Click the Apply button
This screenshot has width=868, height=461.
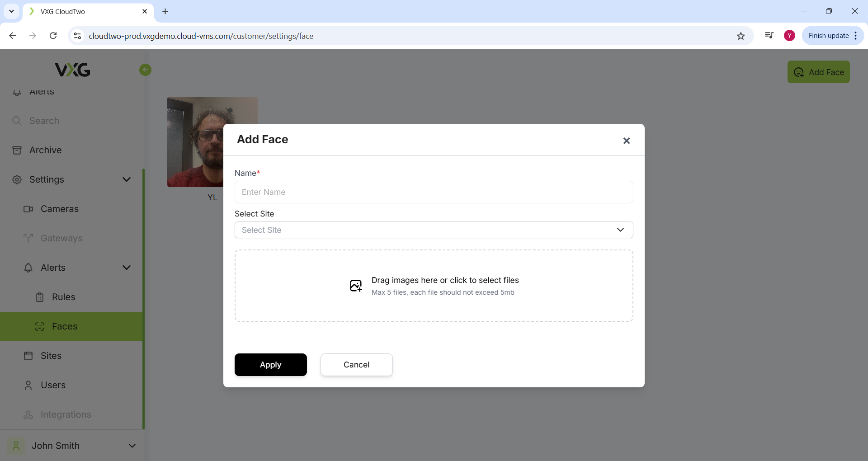pos(270,365)
